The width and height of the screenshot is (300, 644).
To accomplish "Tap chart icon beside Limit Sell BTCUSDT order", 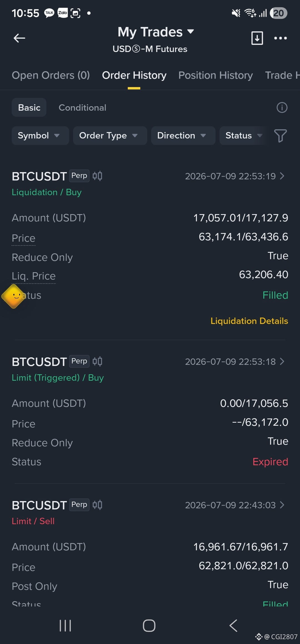I will tap(97, 505).
